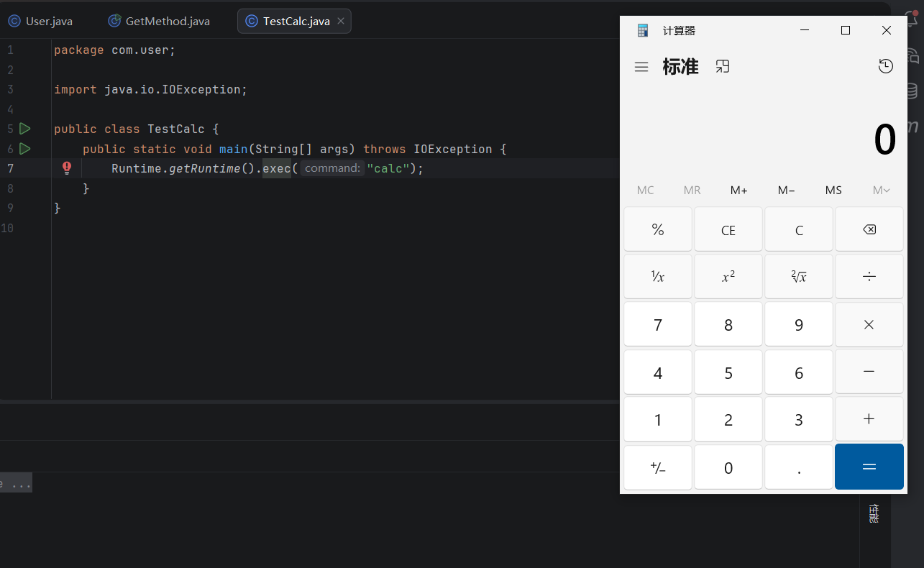Click the package com.user declaration

pyautogui.click(x=115, y=50)
